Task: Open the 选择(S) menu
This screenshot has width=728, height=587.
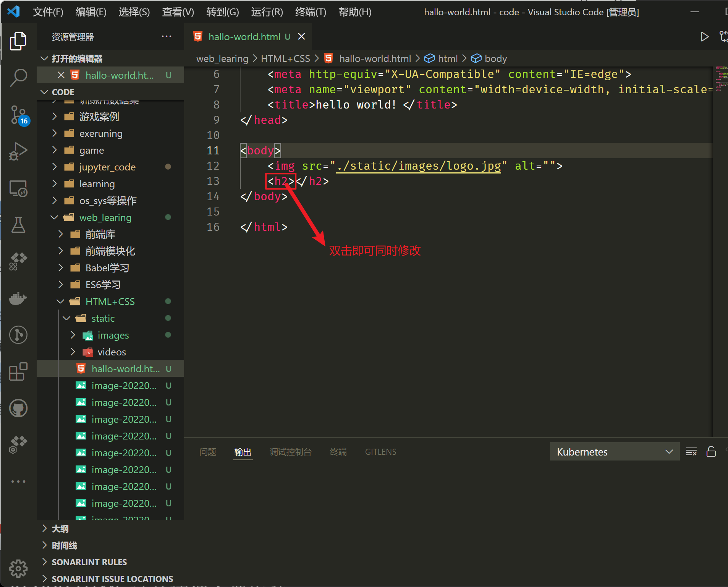Action: [x=134, y=12]
